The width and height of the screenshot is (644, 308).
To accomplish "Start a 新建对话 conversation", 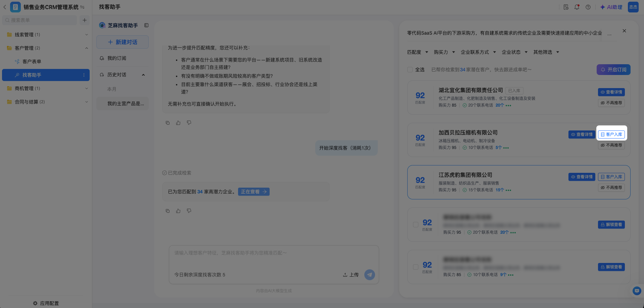I will 123,42.
